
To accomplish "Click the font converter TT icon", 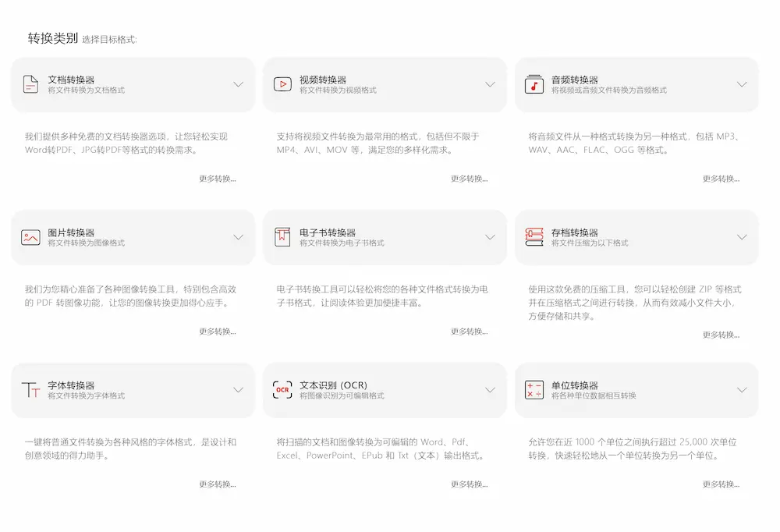I will click(x=31, y=390).
